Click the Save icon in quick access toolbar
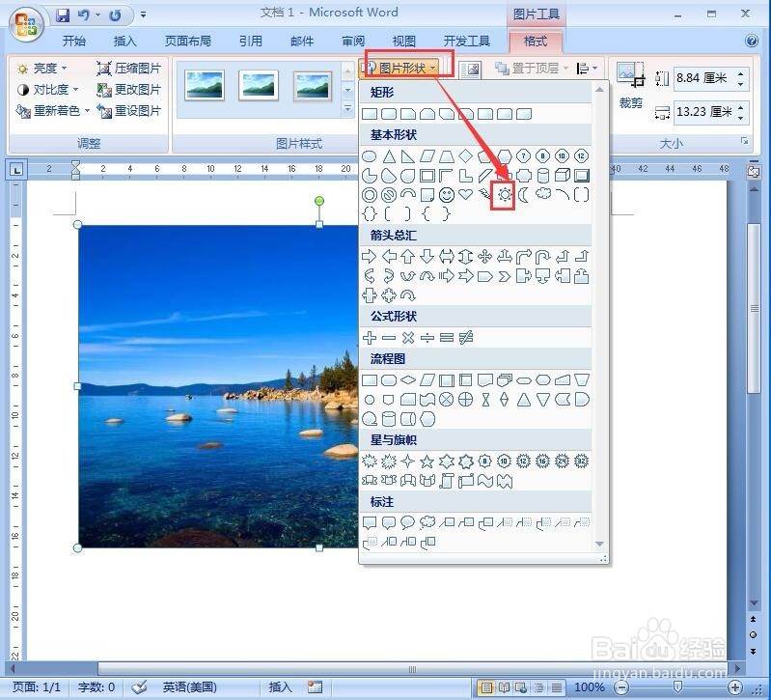Screen dimensions: 771x700 pyautogui.click(x=63, y=15)
